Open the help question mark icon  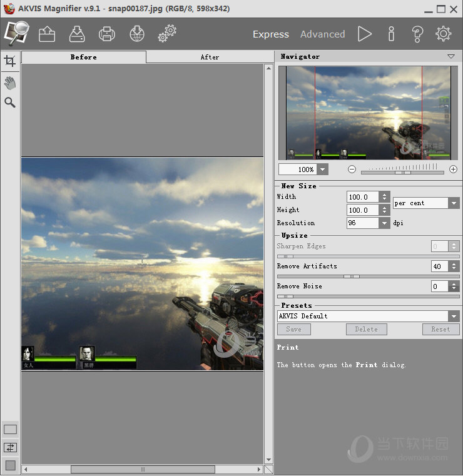[x=417, y=34]
